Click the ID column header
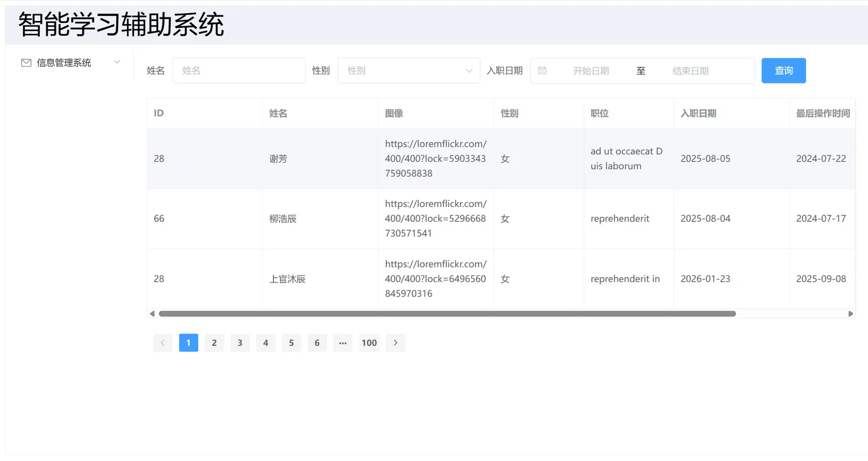This screenshot has width=868, height=461. [205, 113]
